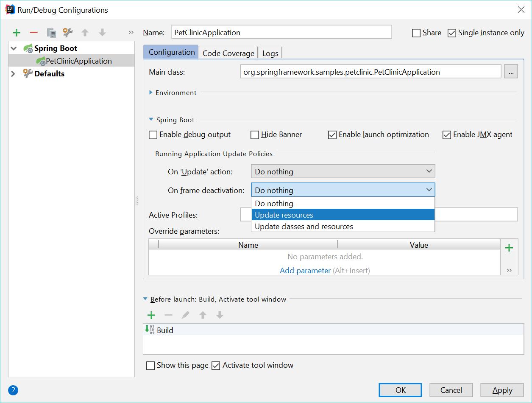Choose Update resources option

pos(343,215)
